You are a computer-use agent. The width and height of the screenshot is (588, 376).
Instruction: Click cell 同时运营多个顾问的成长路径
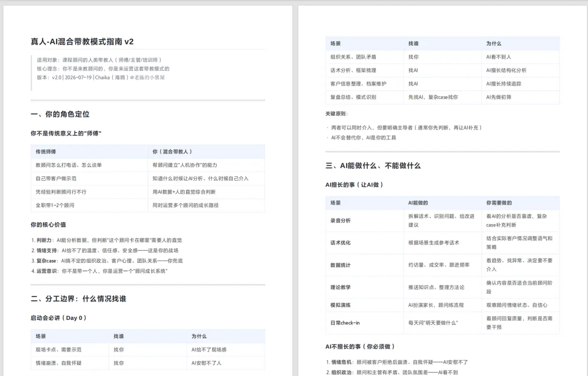pos(186,206)
